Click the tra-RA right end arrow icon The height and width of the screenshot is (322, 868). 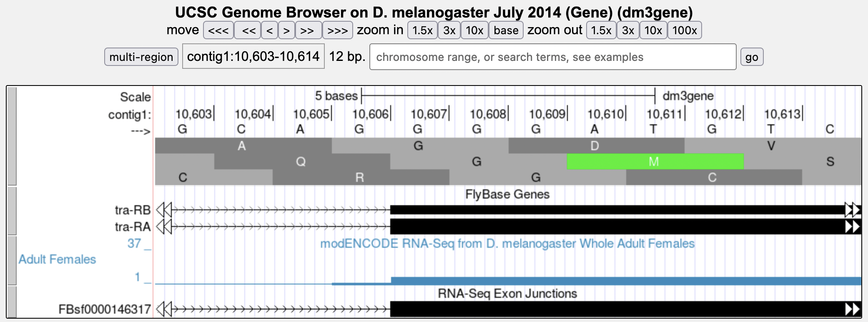853,226
